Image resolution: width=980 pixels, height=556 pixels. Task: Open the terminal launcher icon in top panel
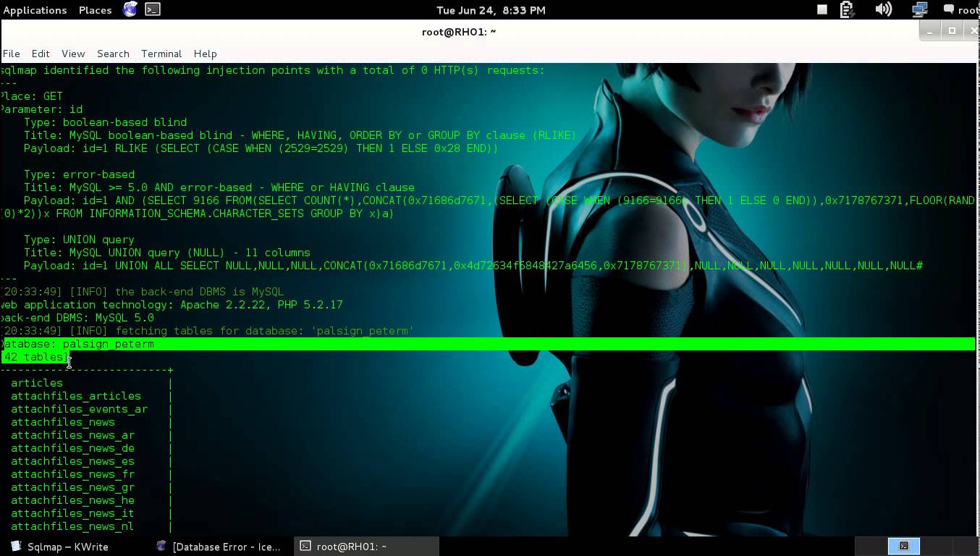[153, 9]
